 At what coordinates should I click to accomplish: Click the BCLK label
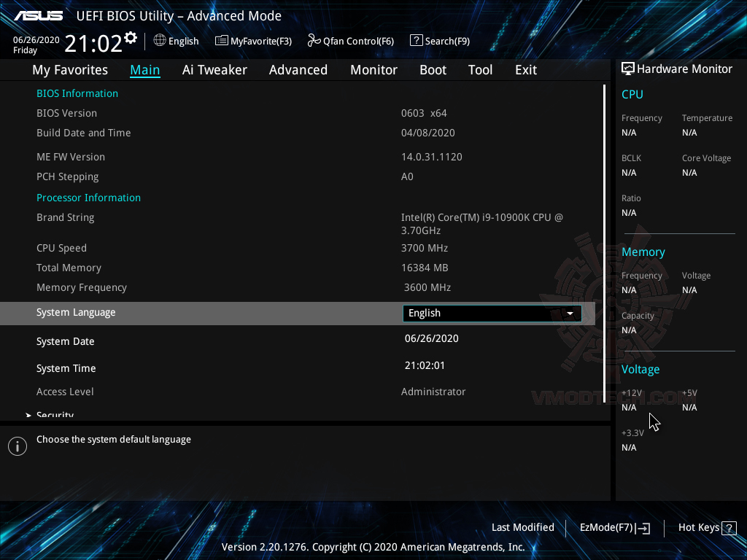coord(631,158)
